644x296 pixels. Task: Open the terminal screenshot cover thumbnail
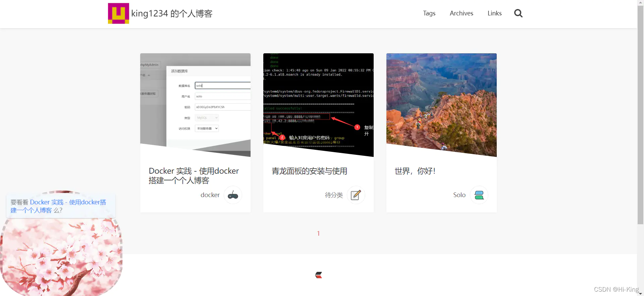[318, 105]
